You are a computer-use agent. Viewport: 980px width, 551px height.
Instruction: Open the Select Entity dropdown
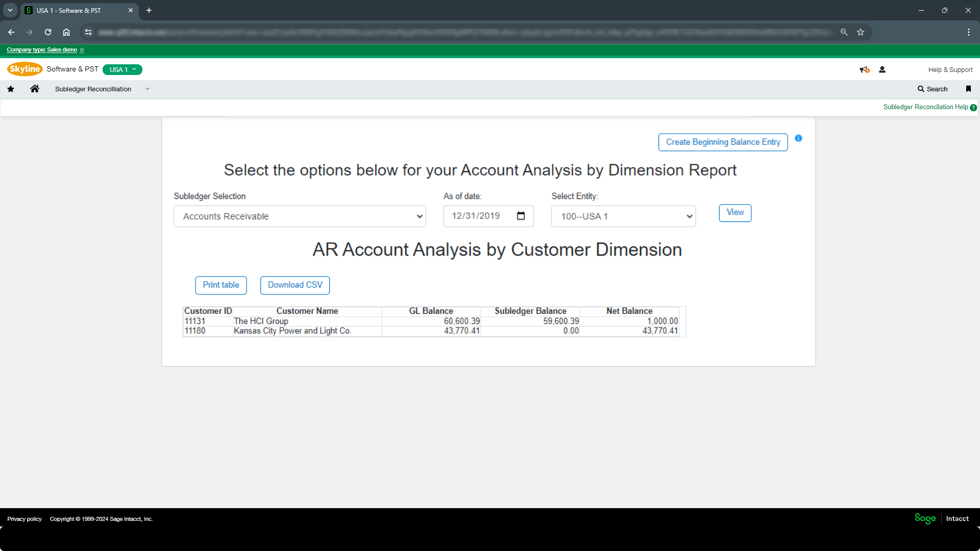point(623,216)
